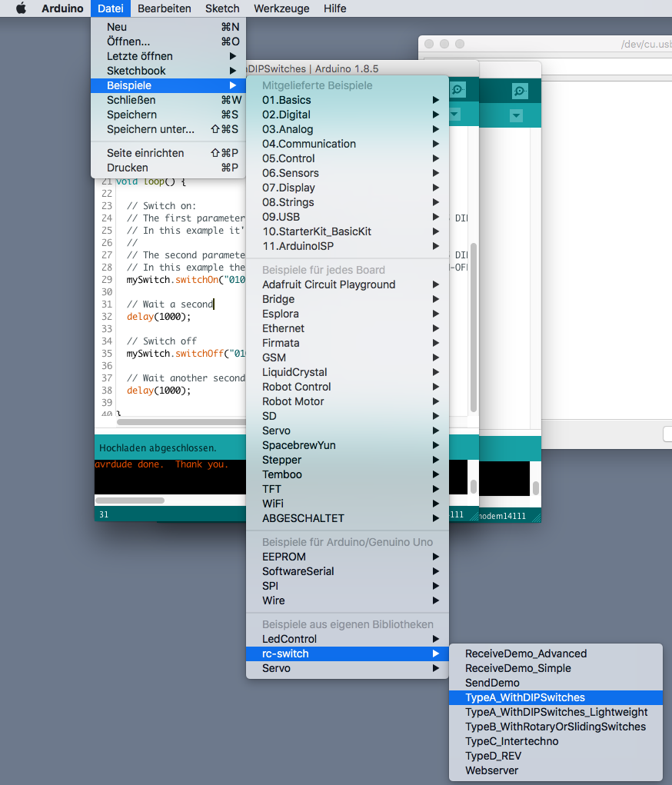The image size is (672, 785).
Task: Expand the LedControl library examples
Action: click(289, 639)
